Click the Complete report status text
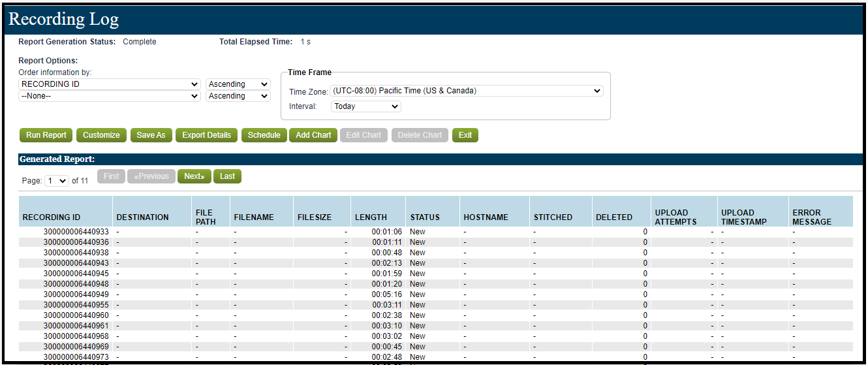The image size is (868, 365). (x=140, y=42)
